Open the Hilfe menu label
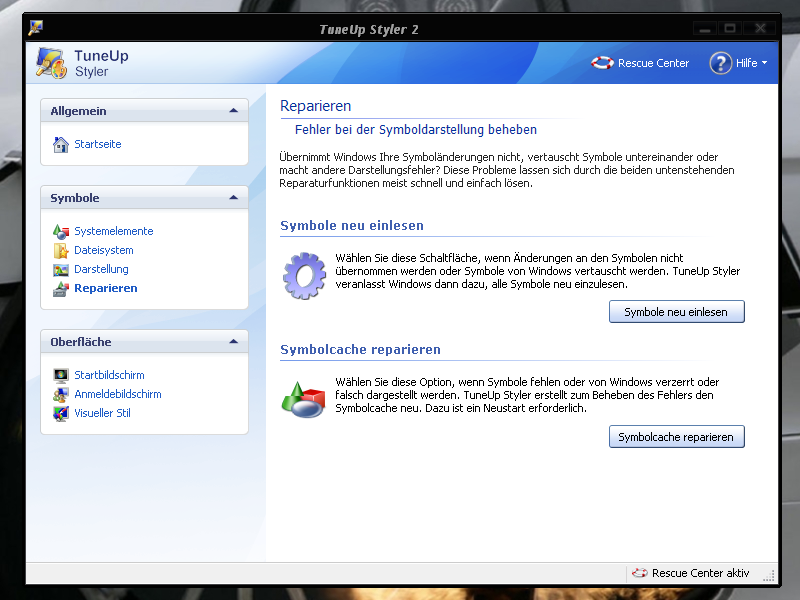Image resolution: width=800 pixels, height=600 pixels. (x=746, y=63)
